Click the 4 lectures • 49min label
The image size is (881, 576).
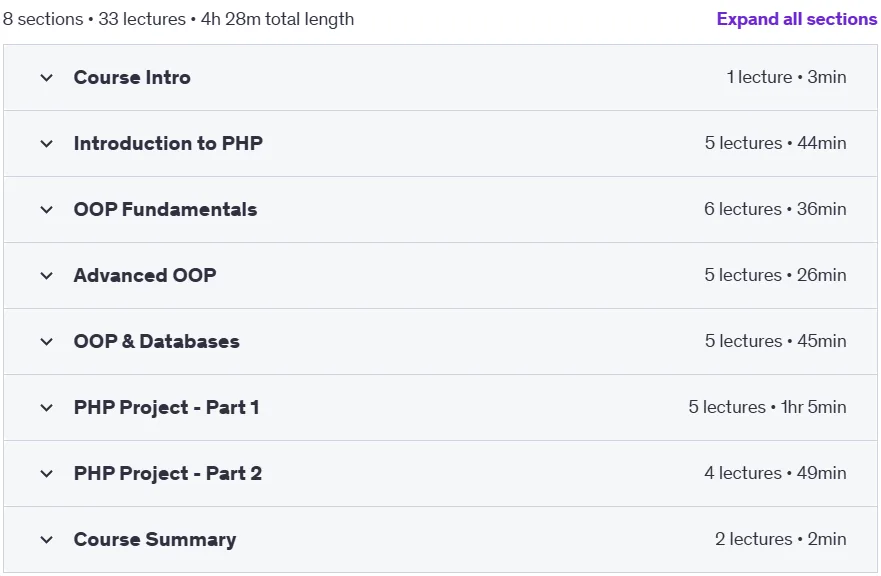click(775, 473)
